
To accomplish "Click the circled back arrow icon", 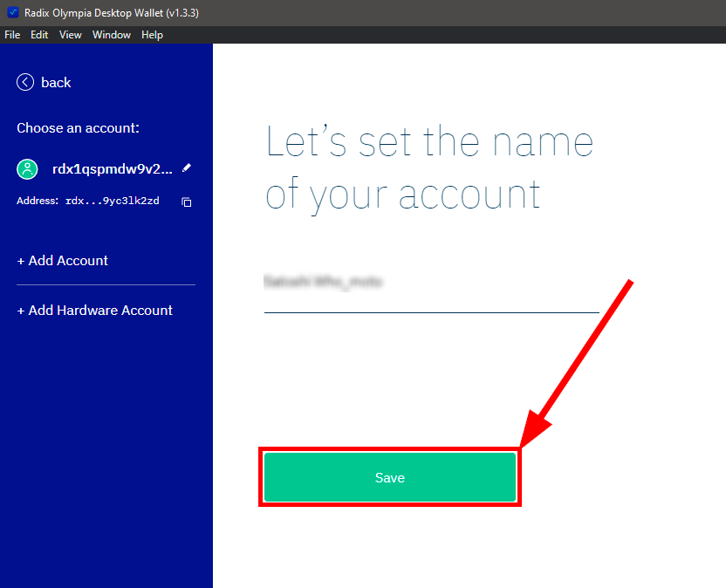I will pos(25,82).
